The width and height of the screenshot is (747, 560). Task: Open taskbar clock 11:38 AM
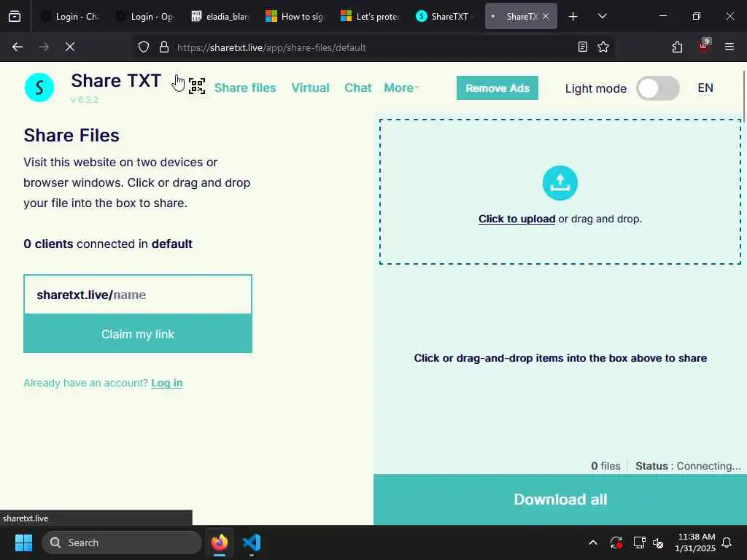click(x=695, y=542)
